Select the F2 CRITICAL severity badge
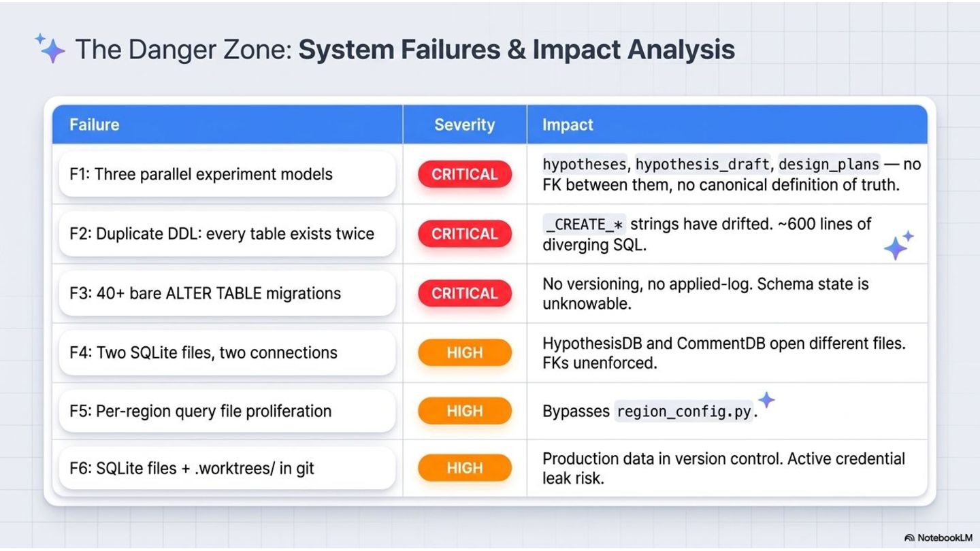The image size is (980, 551). (465, 234)
